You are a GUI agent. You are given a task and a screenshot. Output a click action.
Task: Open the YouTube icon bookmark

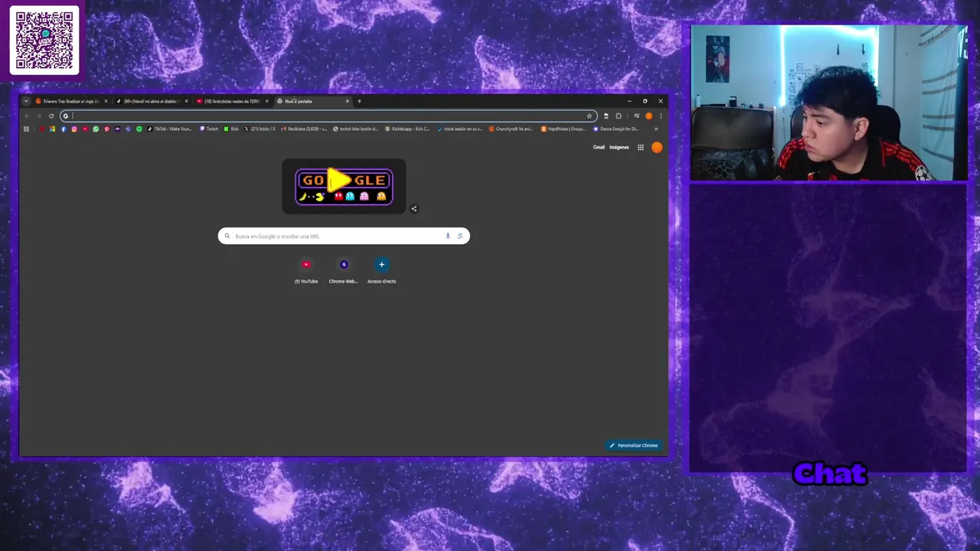(85, 129)
